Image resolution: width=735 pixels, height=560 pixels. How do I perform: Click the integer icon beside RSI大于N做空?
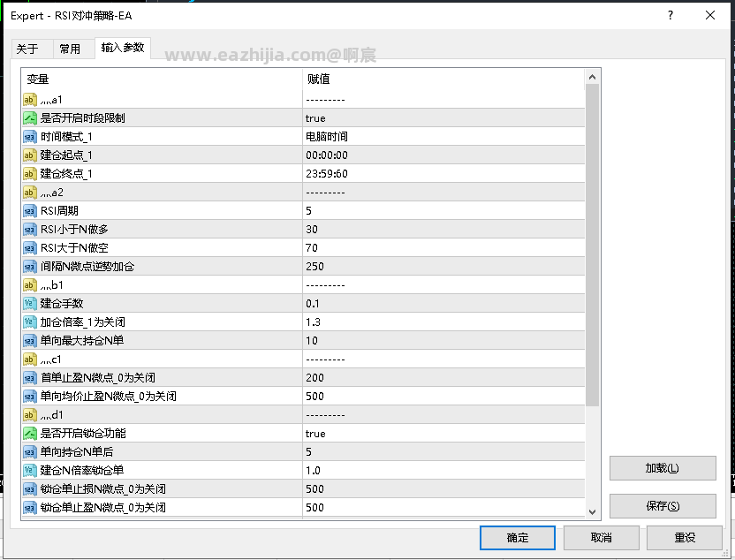tap(29, 248)
